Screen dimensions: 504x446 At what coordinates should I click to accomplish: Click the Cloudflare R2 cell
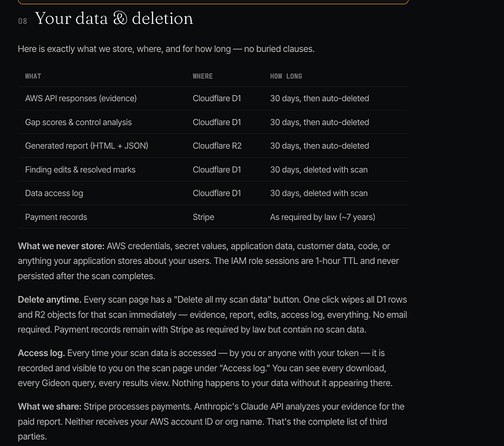[217, 146]
